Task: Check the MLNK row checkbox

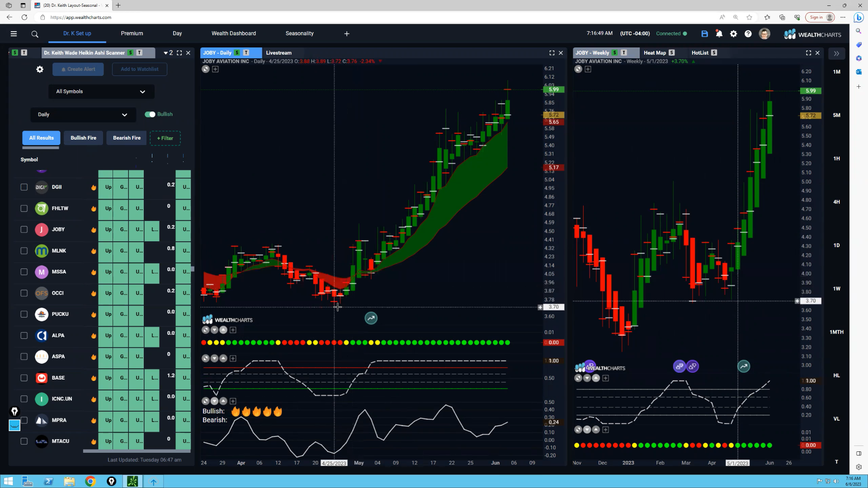Action: coord(24,251)
